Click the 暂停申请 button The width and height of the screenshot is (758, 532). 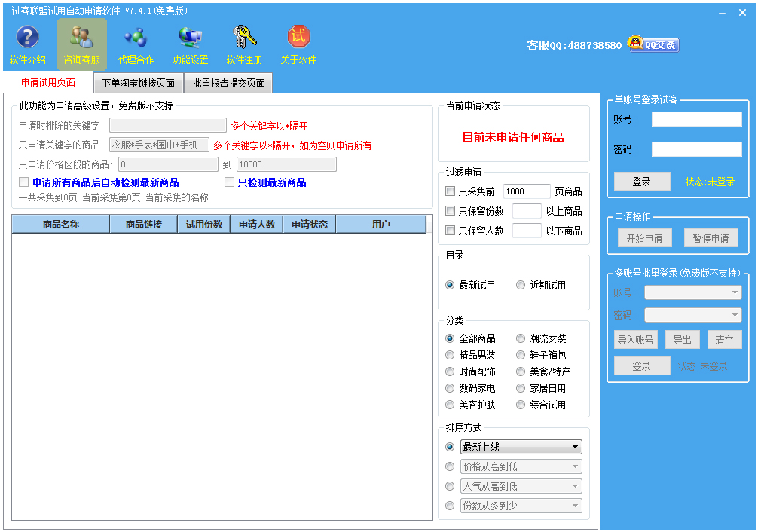(x=711, y=238)
